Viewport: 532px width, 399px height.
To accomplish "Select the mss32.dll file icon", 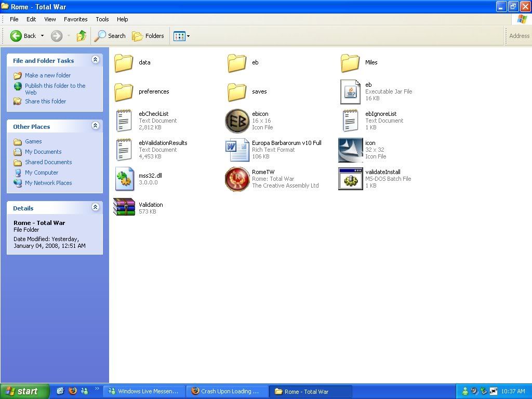I will click(x=124, y=179).
